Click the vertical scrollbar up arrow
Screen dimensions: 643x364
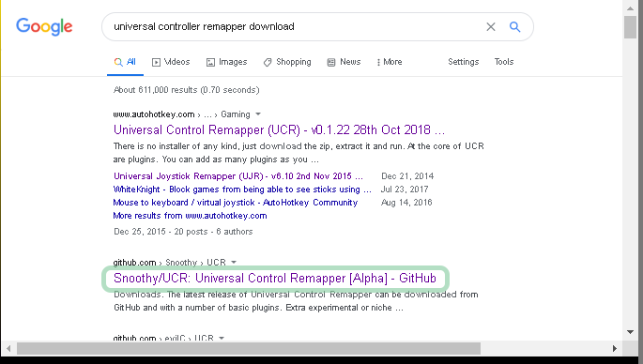(630, 8)
